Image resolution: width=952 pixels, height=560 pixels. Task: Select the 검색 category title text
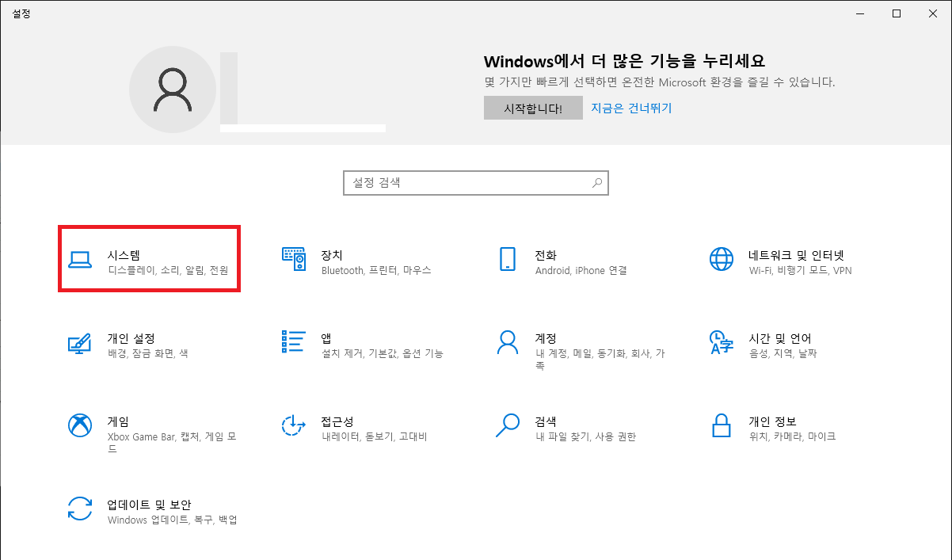tap(546, 421)
